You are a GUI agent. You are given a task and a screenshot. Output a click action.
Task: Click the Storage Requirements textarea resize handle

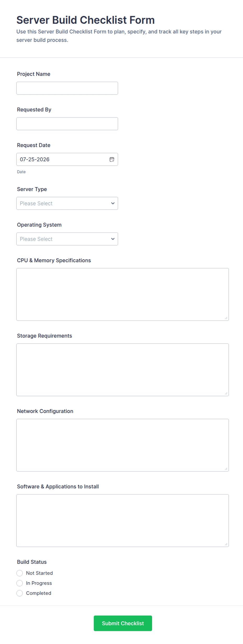point(226,393)
